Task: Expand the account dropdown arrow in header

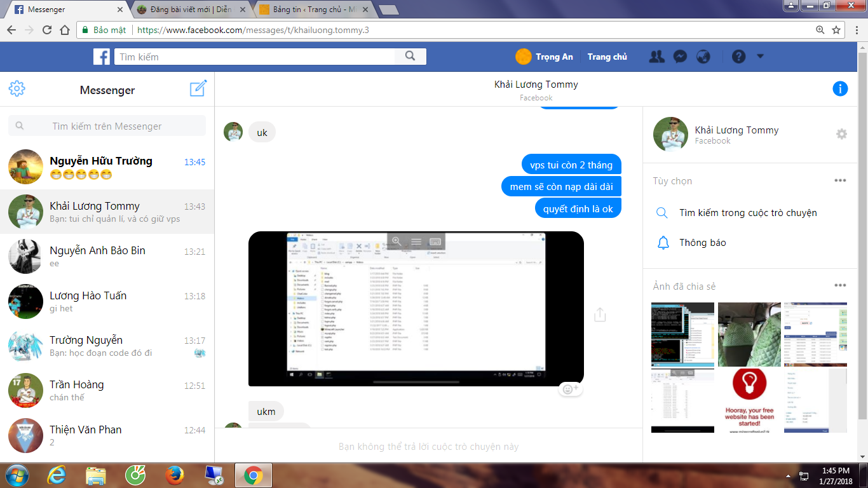Action: 760,57
